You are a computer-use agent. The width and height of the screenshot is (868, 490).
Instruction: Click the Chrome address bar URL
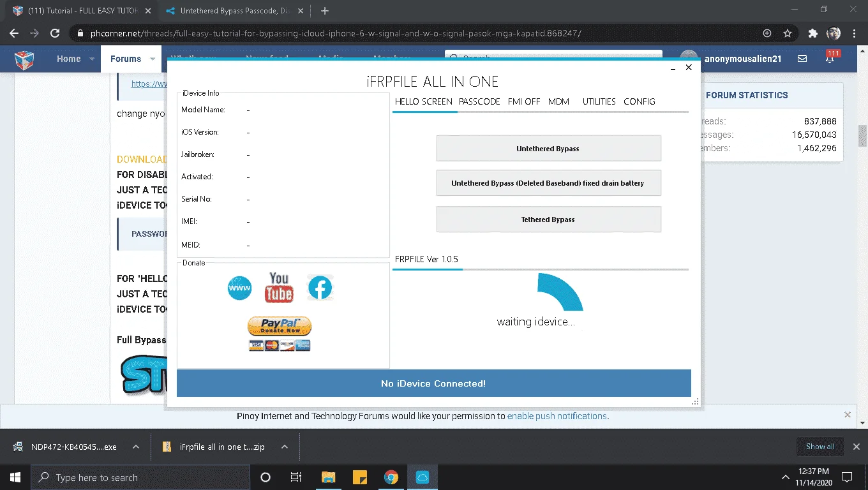click(335, 33)
